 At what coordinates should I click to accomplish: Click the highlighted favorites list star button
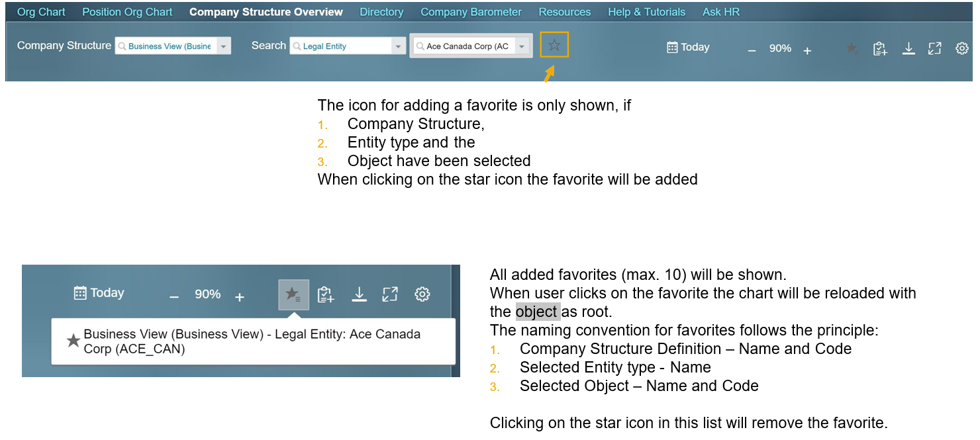click(x=293, y=294)
